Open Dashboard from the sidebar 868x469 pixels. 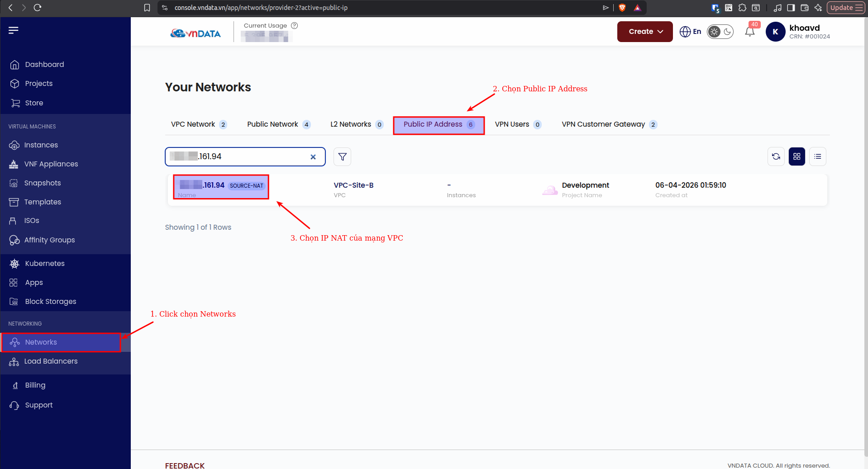pyautogui.click(x=44, y=65)
